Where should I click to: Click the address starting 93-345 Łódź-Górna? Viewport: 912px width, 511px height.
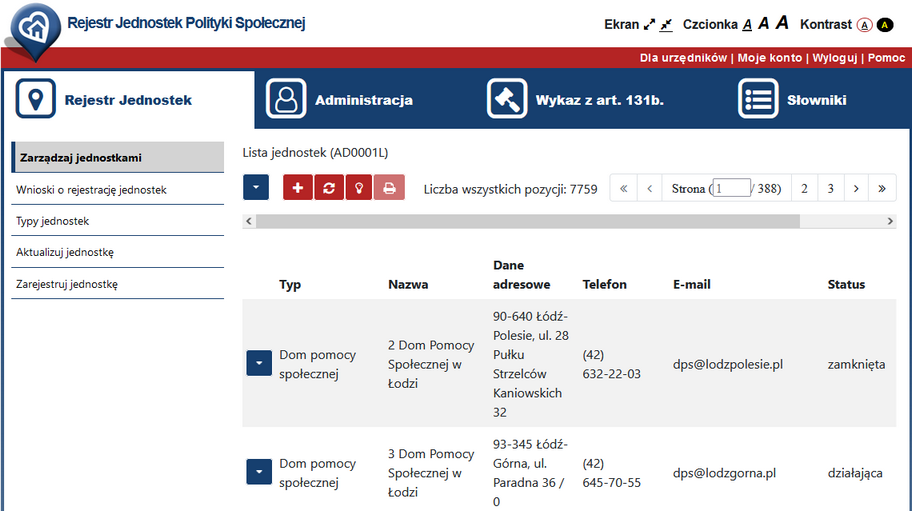click(x=530, y=473)
